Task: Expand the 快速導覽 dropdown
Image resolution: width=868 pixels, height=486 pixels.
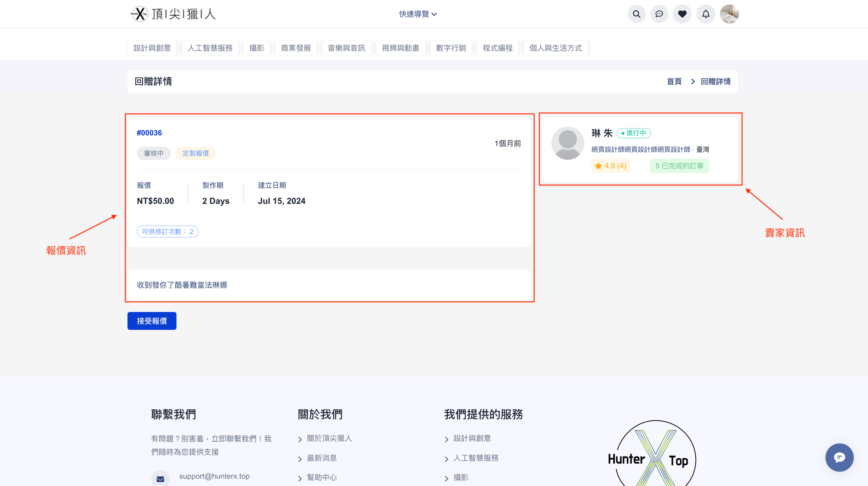Action: pyautogui.click(x=418, y=14)
